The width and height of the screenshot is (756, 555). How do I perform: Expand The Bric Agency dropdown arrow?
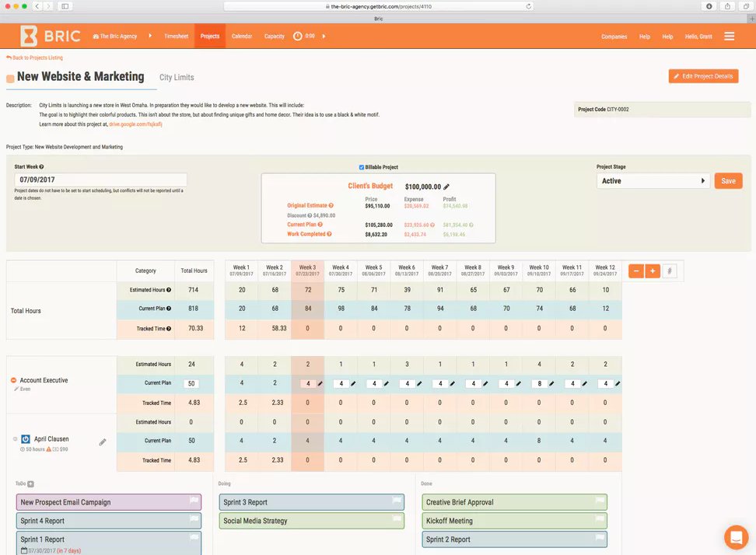tap(150, 36)
